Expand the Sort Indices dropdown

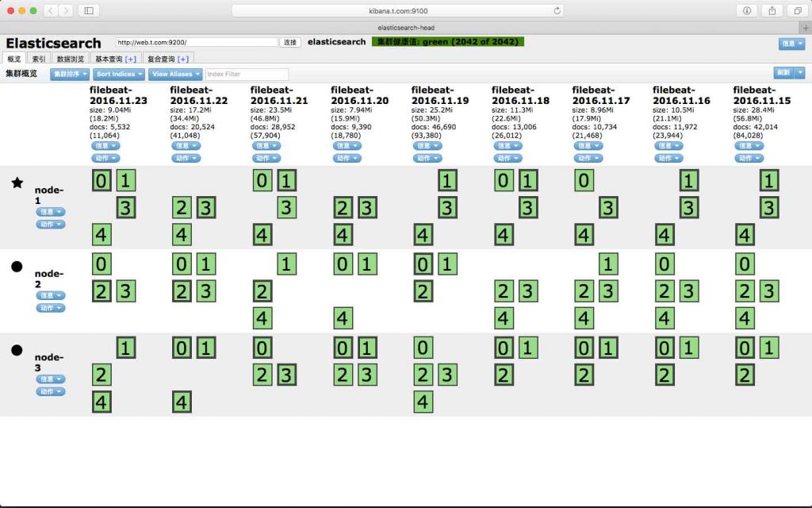pyautogui.click(x=119, y=74)
